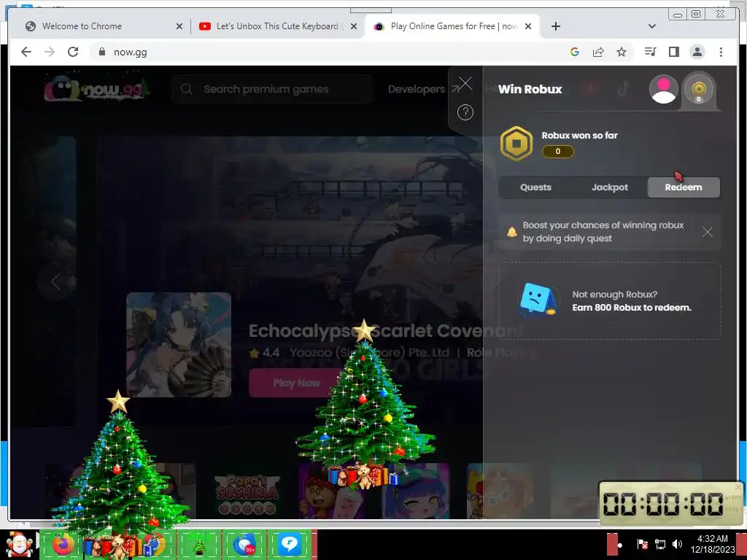Select the Play Online Games for Free tab
This screenshot has height=560, width=747.
452,26
